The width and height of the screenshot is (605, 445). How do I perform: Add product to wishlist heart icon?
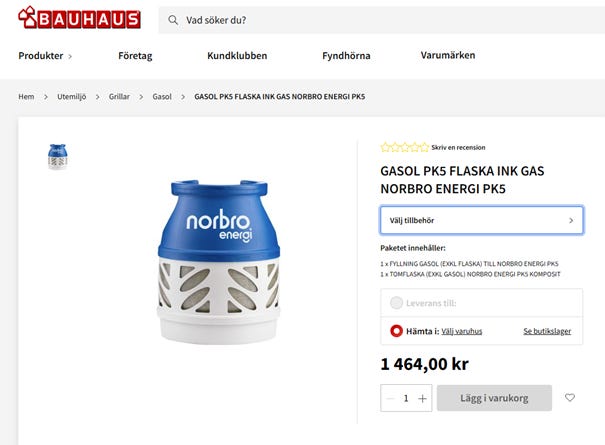click(x=570, y=398)
